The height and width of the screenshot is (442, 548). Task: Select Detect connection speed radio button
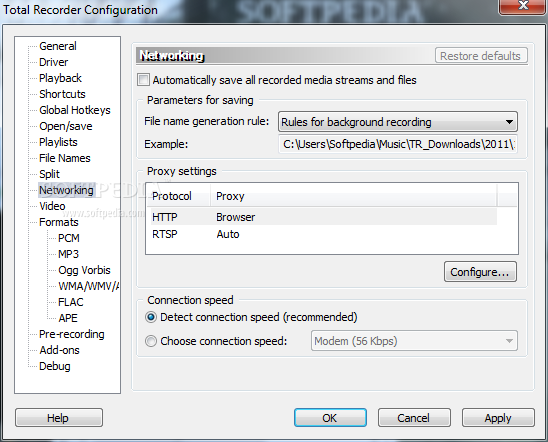tap(151, 317)
